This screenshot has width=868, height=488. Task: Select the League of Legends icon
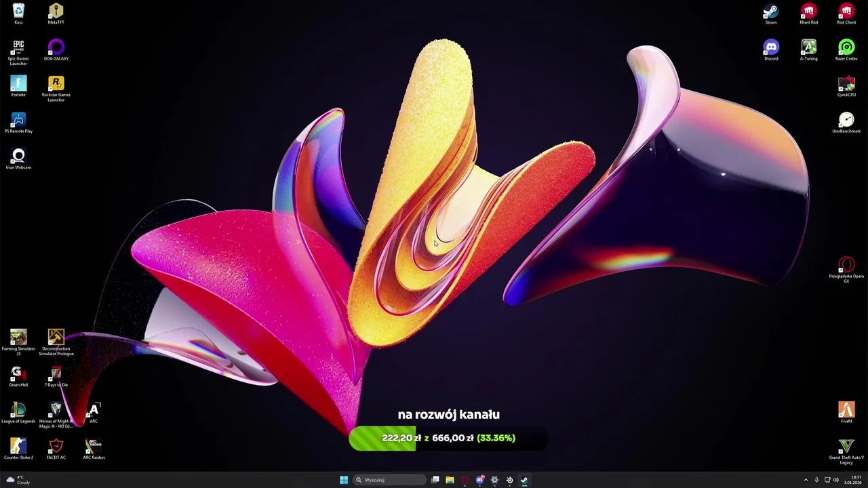18,413
